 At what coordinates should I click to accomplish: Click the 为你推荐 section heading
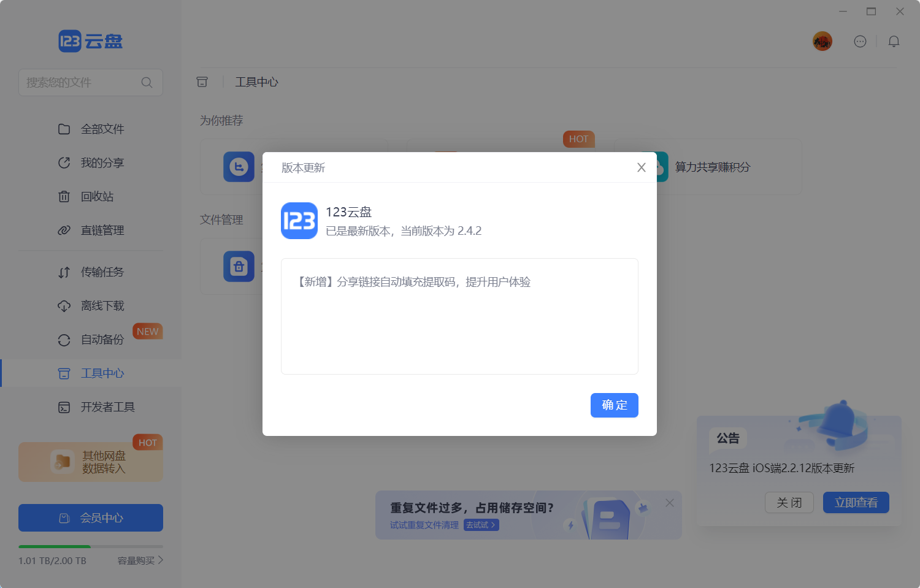pos(221,121)
